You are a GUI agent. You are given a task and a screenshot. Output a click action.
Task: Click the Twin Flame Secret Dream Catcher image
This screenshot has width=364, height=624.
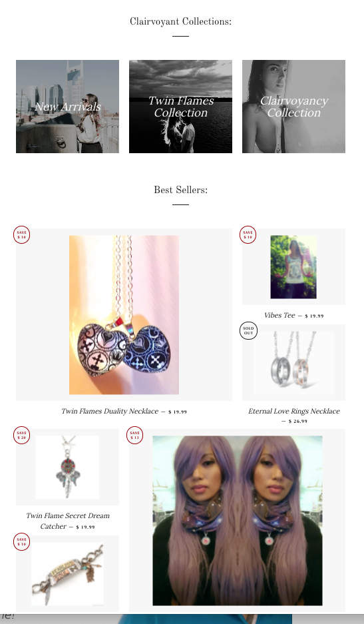(67, 468)
